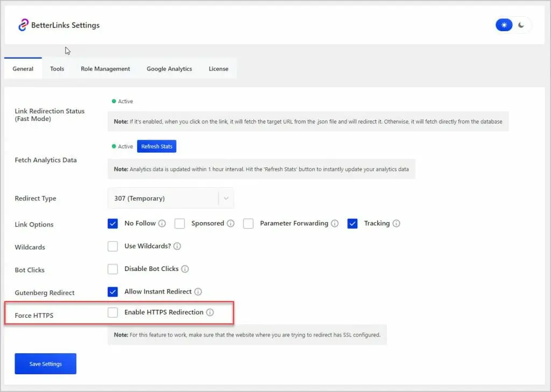Enable Parameter Forwarding checkbox
The width and height of the screenshot is (551, 392).
pos(249,223)
